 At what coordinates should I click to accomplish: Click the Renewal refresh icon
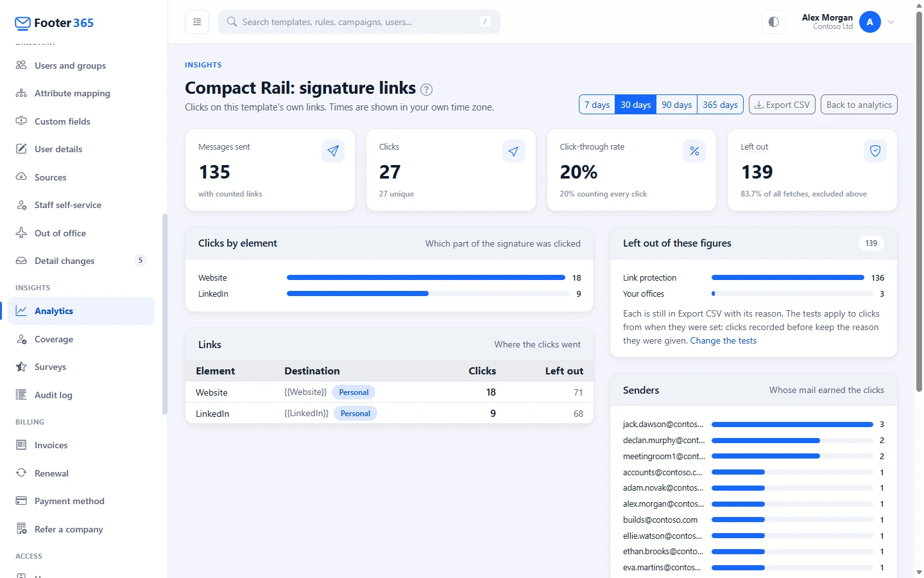point(21,473)
